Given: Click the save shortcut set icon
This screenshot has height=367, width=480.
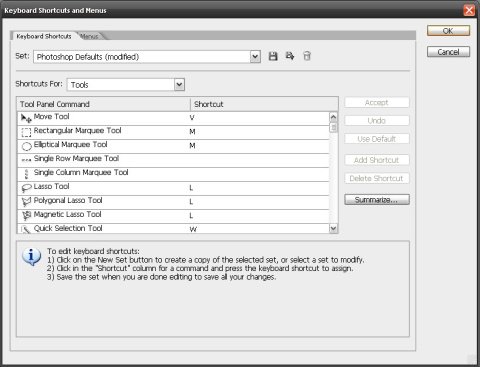Looking at the screenshot, I should click(x=273, y=56).
